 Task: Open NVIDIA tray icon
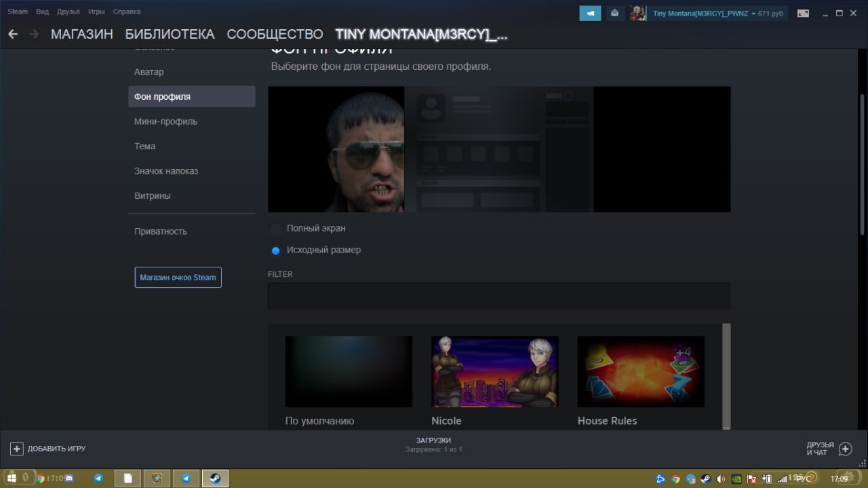click(x=736, y=479)
